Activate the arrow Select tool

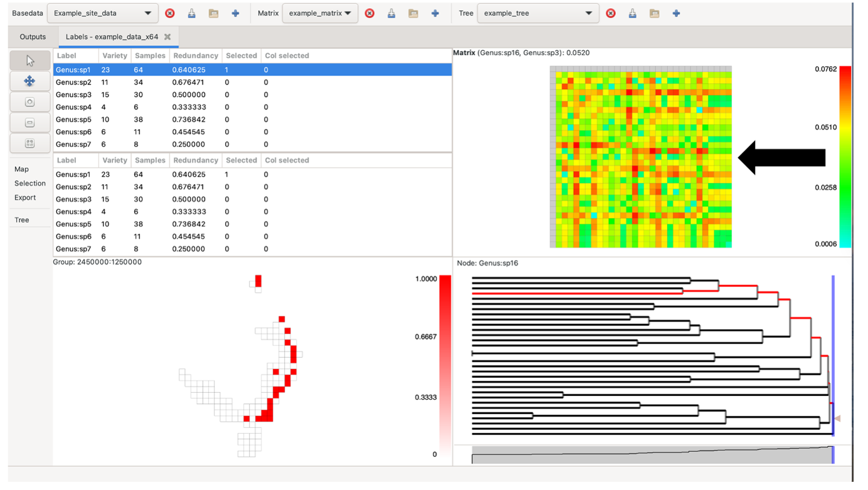point(29,61)
